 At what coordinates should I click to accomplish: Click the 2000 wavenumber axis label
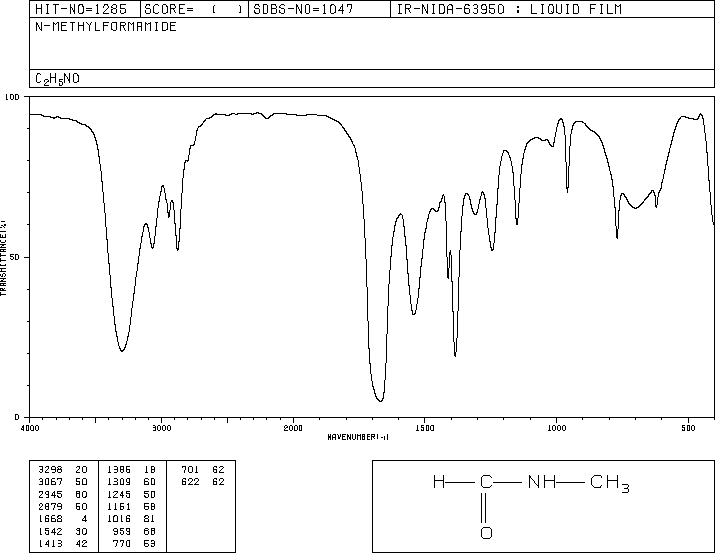point(293,428)
